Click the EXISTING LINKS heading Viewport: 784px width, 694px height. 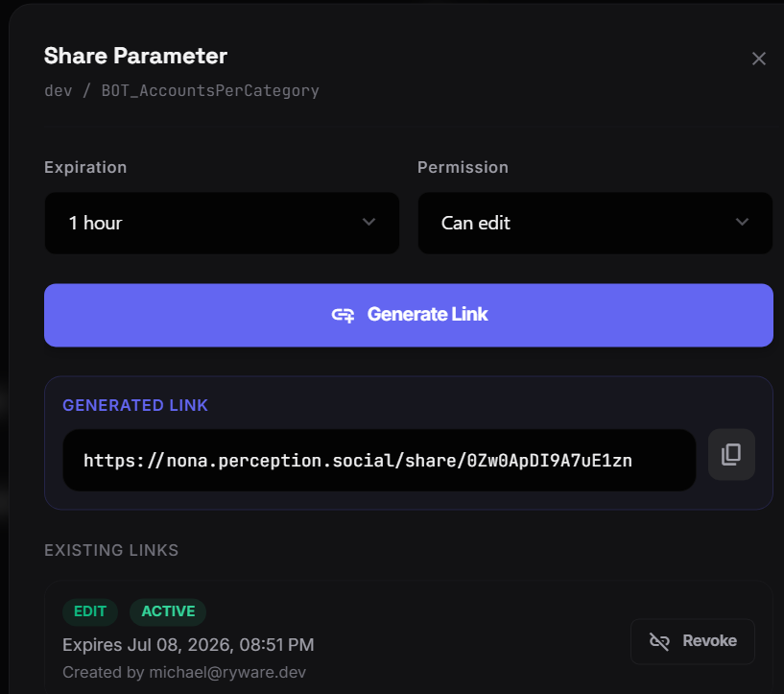click(111, 550)
